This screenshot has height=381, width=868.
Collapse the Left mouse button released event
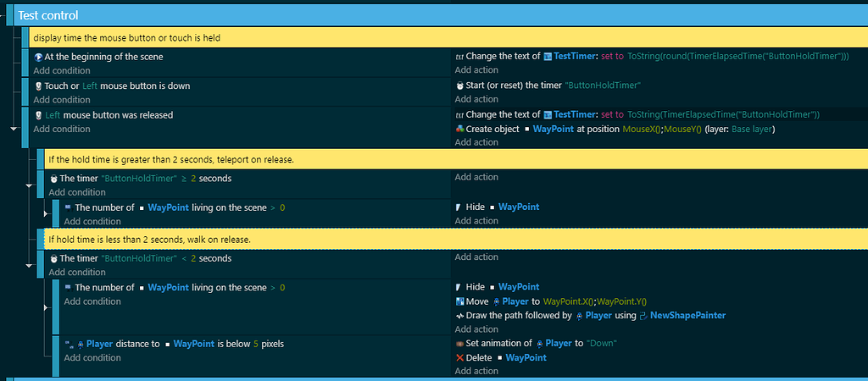coord(14,129)
